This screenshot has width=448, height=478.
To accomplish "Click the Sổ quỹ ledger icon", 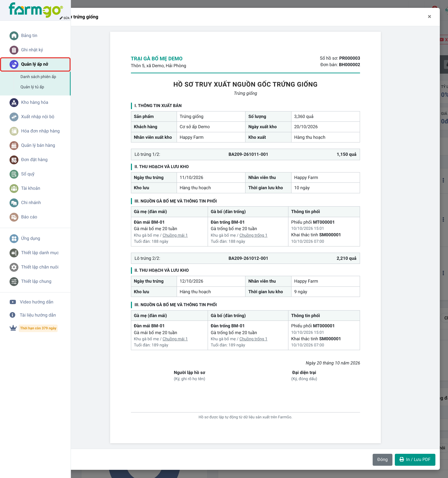I will coord(14,174).
